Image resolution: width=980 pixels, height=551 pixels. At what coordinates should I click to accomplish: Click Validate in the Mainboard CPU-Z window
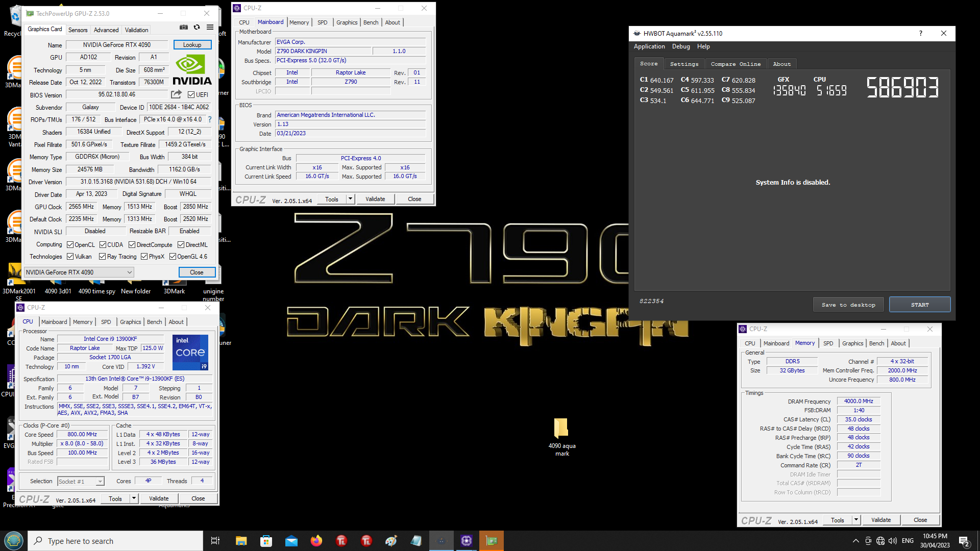coord(375,199)
